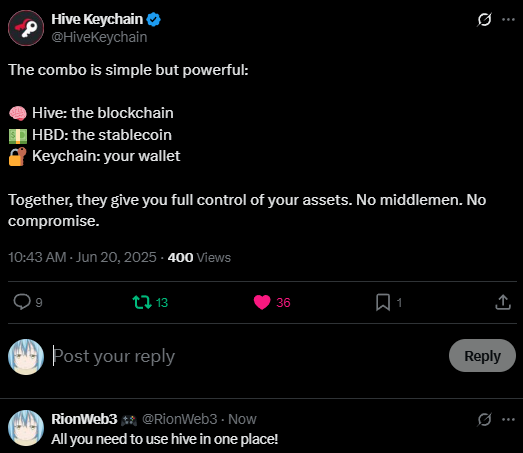Click the share upload icon

(x=503, y=302)
